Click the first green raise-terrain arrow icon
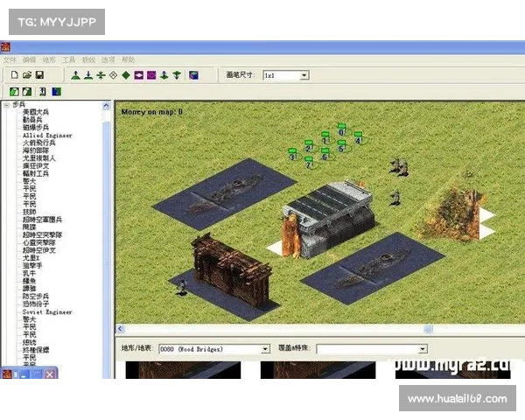The image size is (525, 420). (x=77, y=75)
